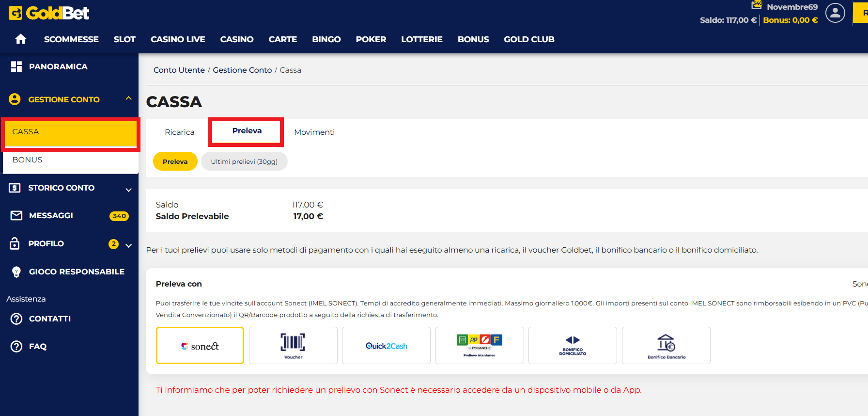Click Saldo Prelevabile value '17,00 €'

308,216
